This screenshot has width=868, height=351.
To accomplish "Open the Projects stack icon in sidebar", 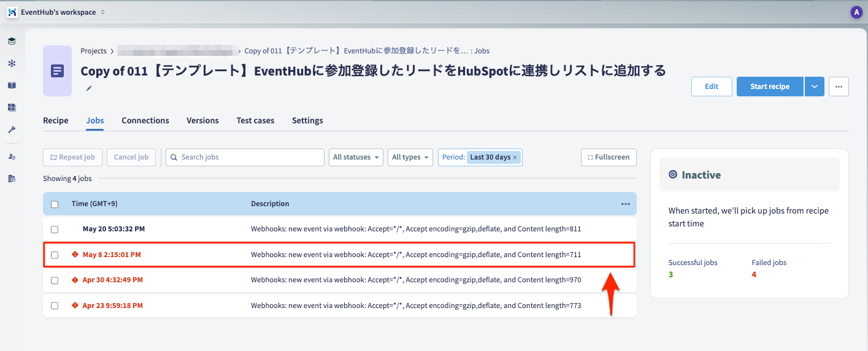I will pos(12,41).
